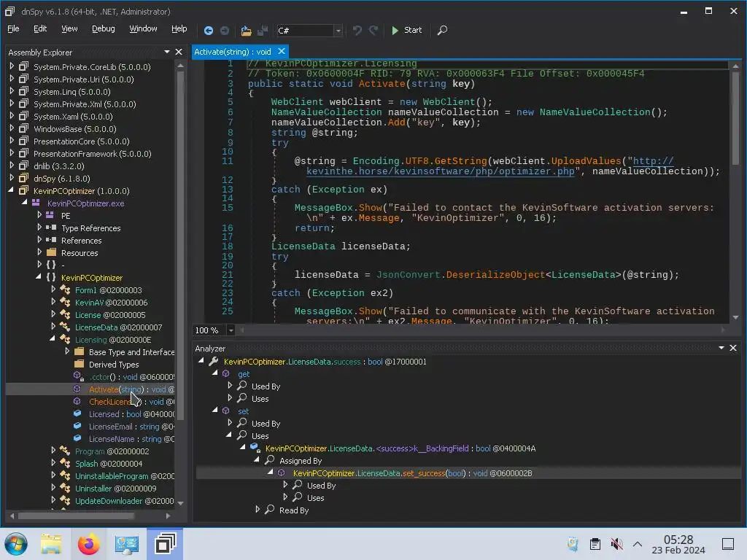
Task: Open File Explorer from the taskbar
Action: click(x=51, y=544)
